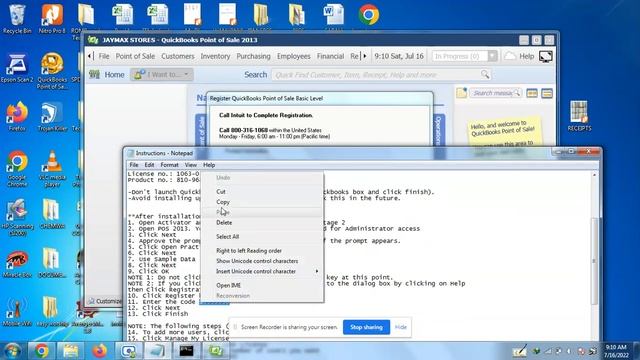Select the Trojan Killer desktop icon

point(52,117)
